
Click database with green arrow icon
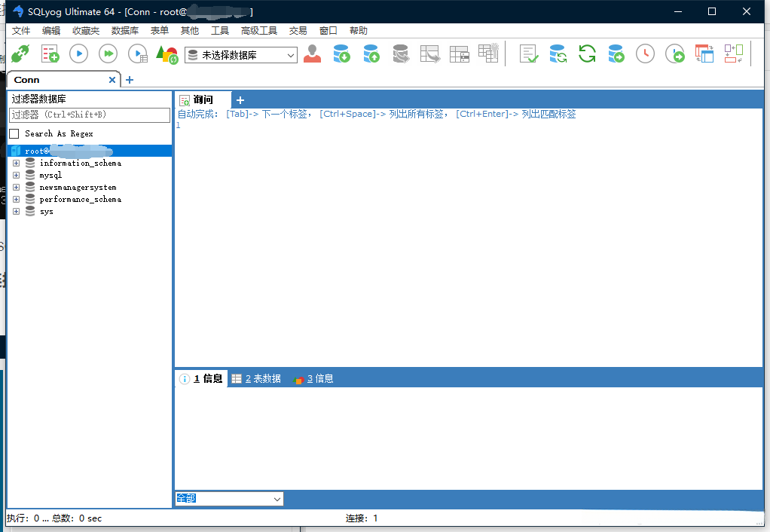point(616,54)
